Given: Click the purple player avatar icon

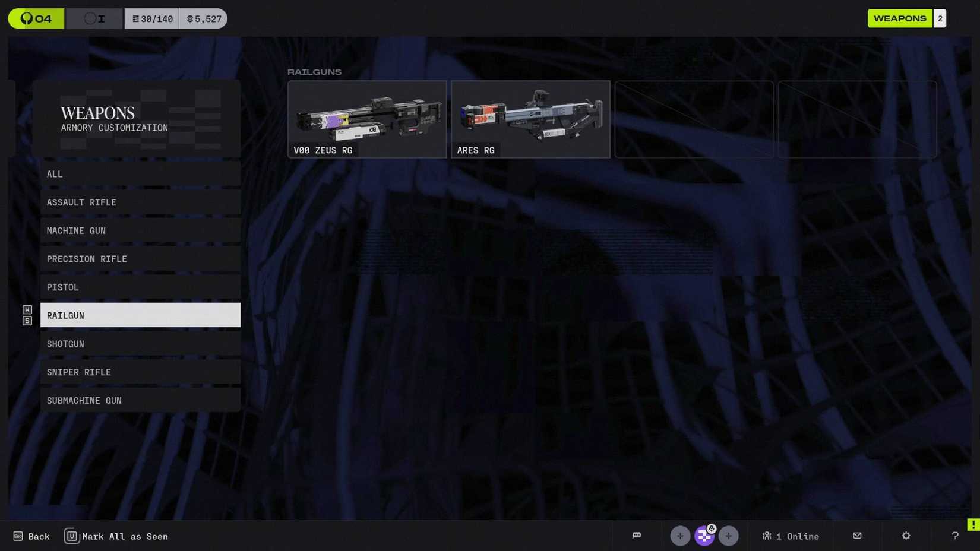Looking at the screenshot, I should (x=704, y=536).
